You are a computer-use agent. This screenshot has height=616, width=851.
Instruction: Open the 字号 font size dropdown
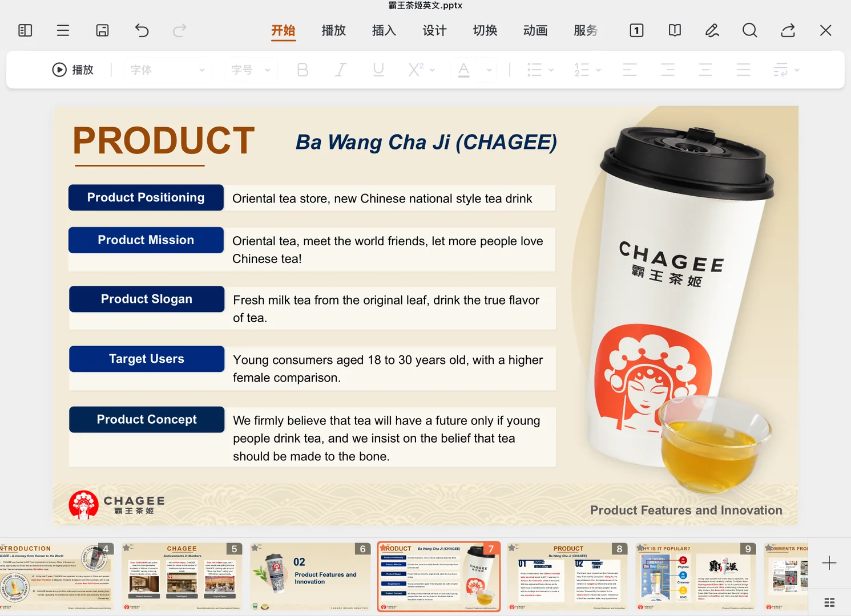pos(250,70)
